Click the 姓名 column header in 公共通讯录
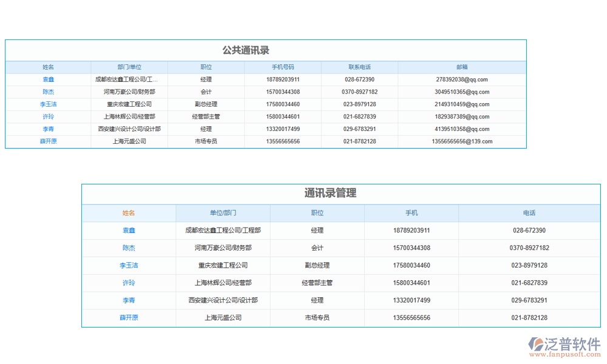The width and height of the screenshot is (607, 364). 48,67
